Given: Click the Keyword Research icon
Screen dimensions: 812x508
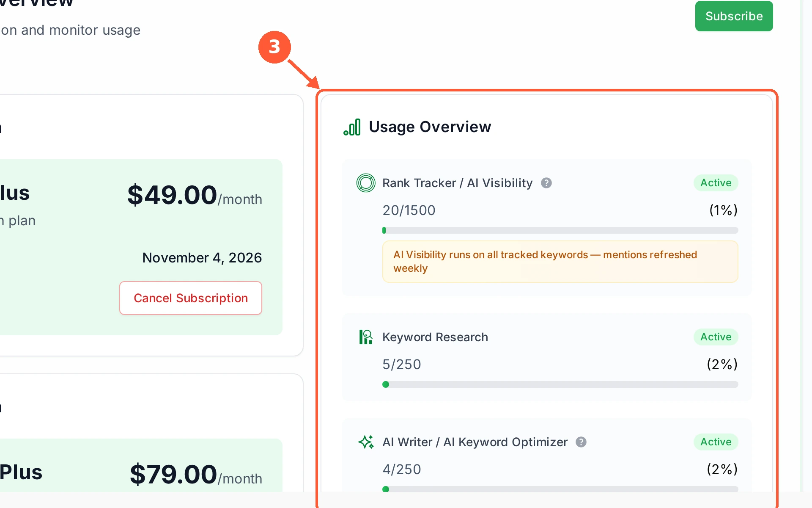Looking at the screenshot, I should click(x=366, y=337).
